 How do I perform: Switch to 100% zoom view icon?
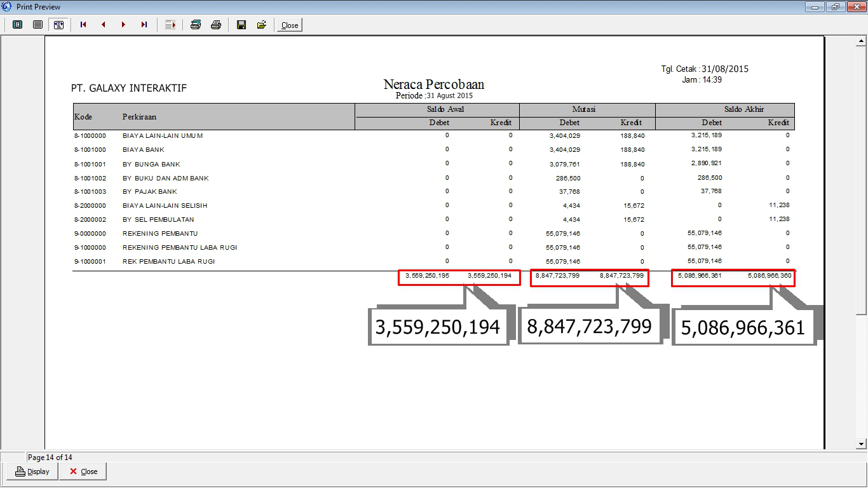[x=37, y=25]
